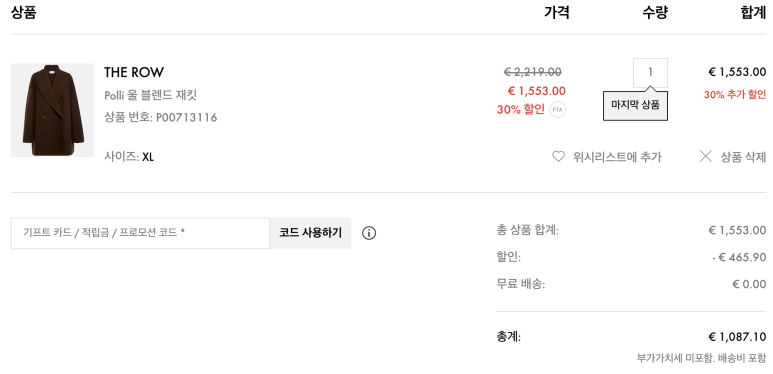Click the heart wishlist icon
773x374 pixels.
coord(558,157)
